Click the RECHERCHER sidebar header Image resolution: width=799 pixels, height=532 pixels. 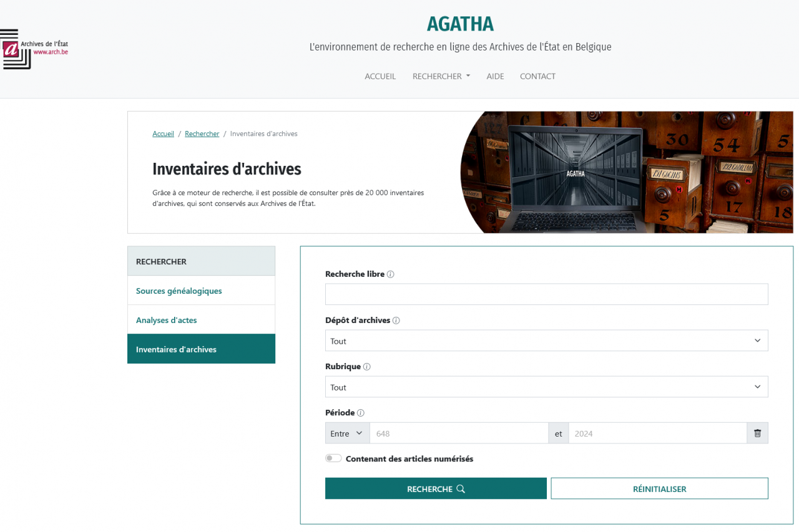click(x=201, y=261)
